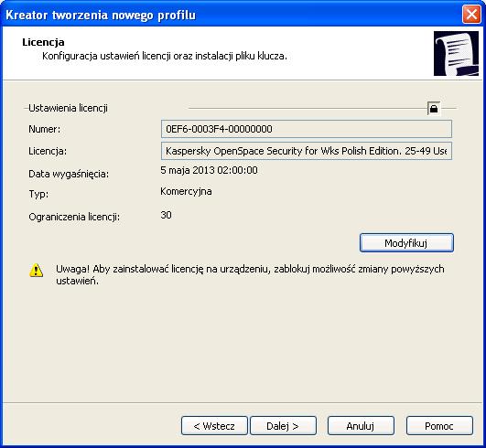Toggle the lock icon for license settings
The height and width of the screenshot is (448, 486).
tap(433, 109)
